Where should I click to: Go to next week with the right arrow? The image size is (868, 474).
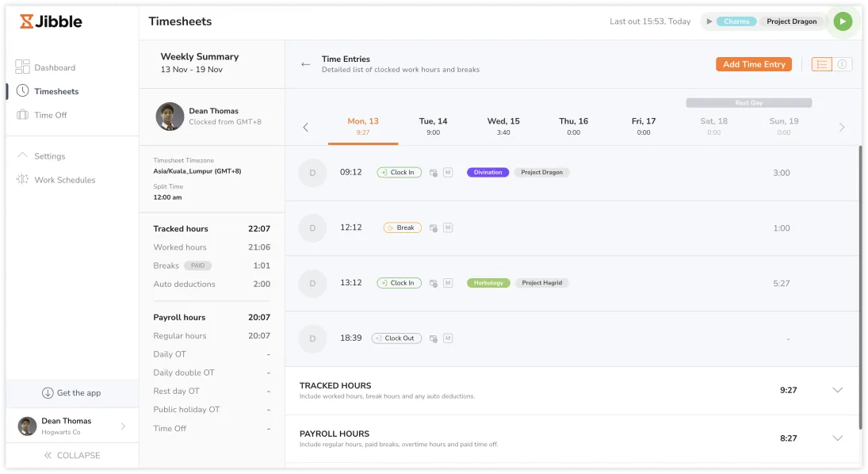pos(842,127)
